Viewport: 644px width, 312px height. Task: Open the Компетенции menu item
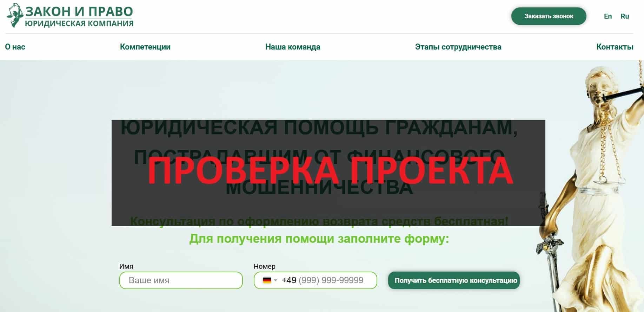click(x=145, y=47)
